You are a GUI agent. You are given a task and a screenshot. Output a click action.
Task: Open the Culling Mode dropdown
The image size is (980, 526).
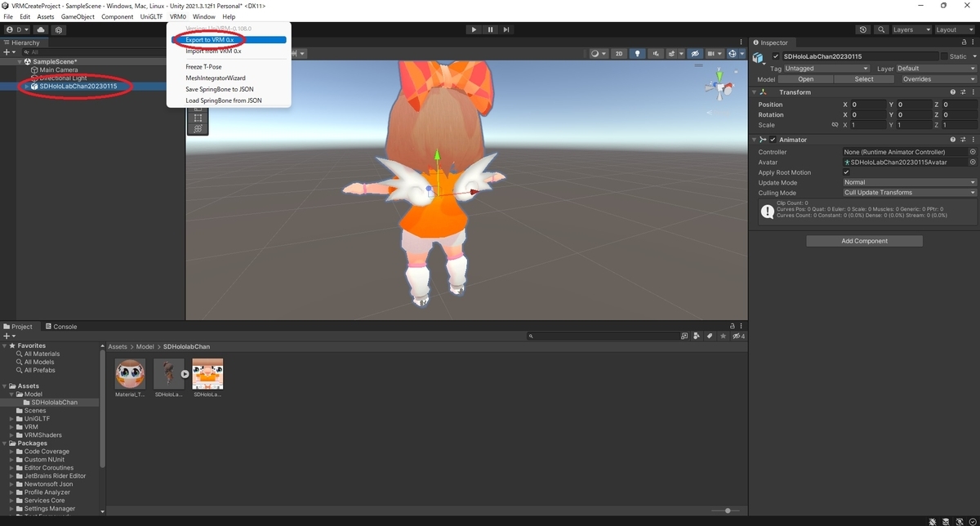click(909, 193)
